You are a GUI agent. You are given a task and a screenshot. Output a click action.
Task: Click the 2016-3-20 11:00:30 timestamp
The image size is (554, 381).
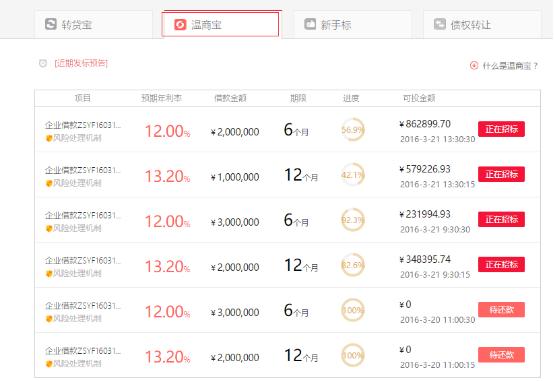(438, 320)
